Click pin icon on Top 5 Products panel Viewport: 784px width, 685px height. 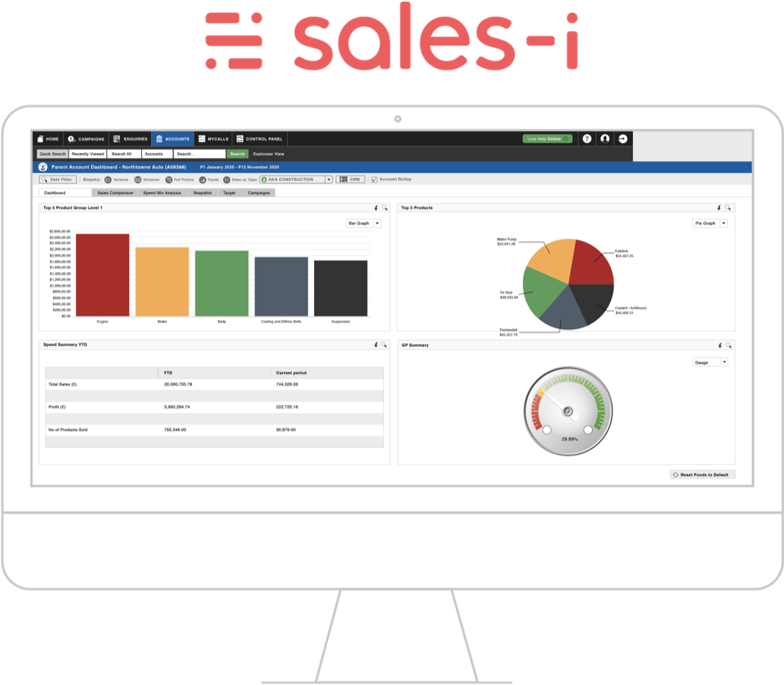point(719,208)
